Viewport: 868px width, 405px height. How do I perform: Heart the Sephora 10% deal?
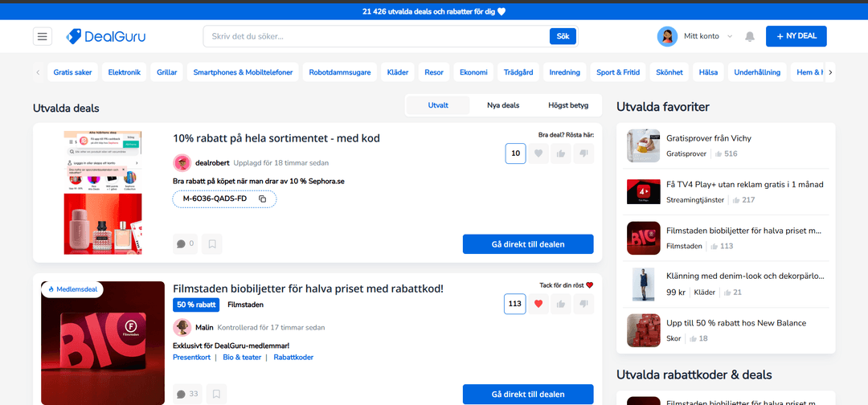[x=538, y=153]
